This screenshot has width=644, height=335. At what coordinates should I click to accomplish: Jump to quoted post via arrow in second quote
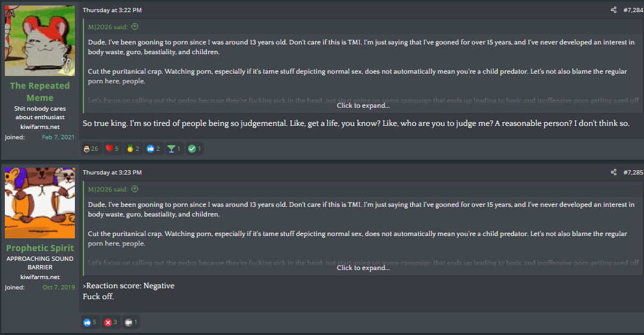135,189
